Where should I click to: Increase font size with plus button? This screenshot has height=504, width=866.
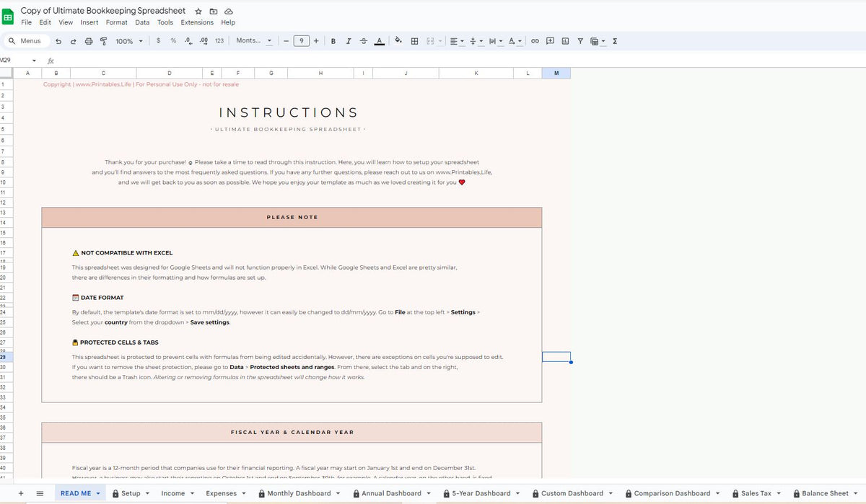click(316, 40)
